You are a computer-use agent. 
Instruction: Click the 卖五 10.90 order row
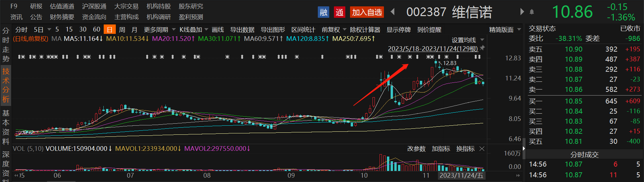[x=584, y=49]
